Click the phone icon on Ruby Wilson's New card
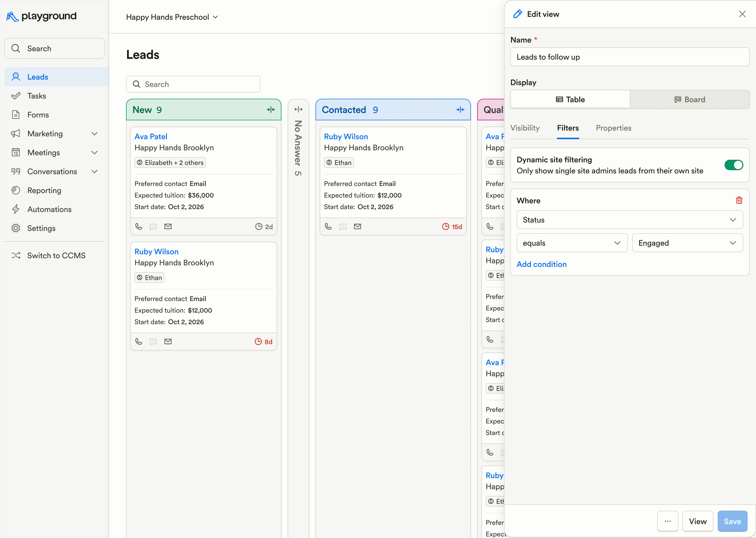The width and height of the screenshot is (756, 538). click(139, 342)
